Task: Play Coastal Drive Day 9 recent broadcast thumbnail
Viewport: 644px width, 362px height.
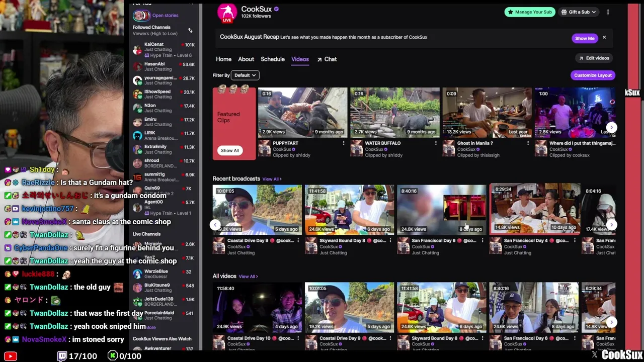Action: 257,210
